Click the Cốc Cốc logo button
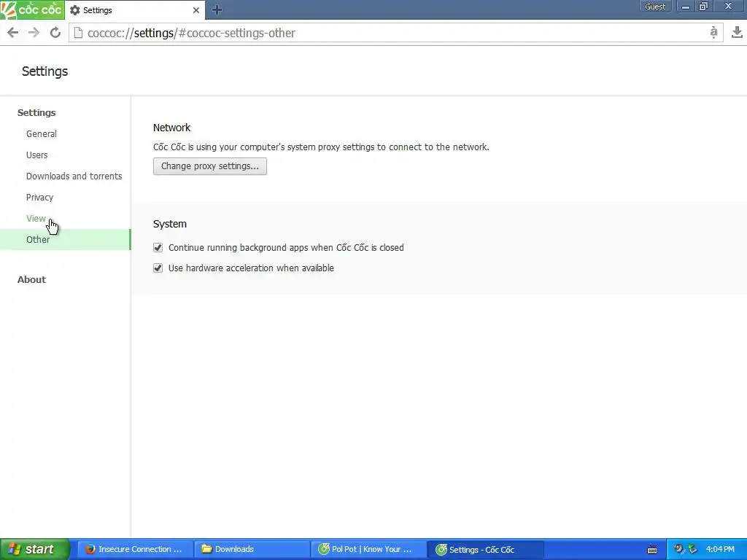The width and height of the screenshot is (747, 560). (x=32, y=9)
